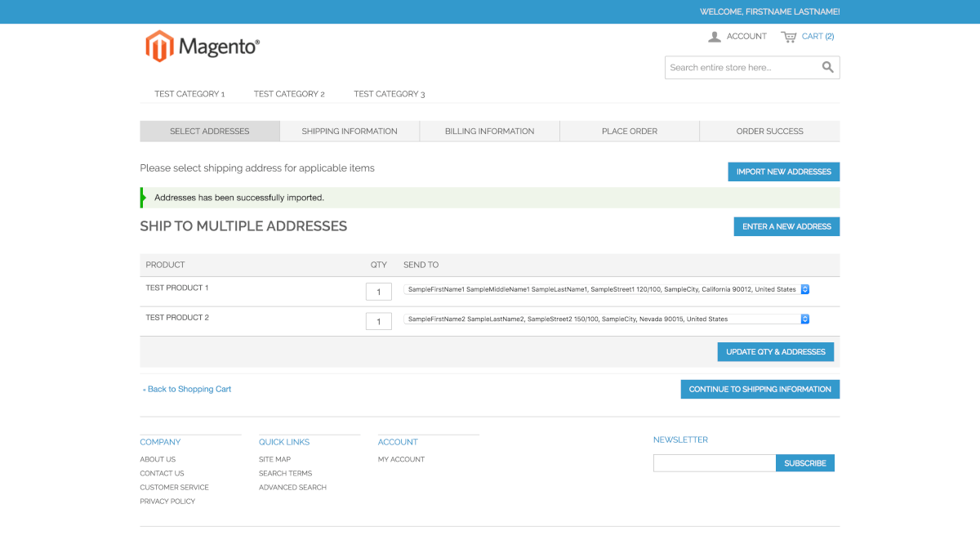Open the Privacy Policy footer link
The image size is (980, 540).
click(167, 502)
